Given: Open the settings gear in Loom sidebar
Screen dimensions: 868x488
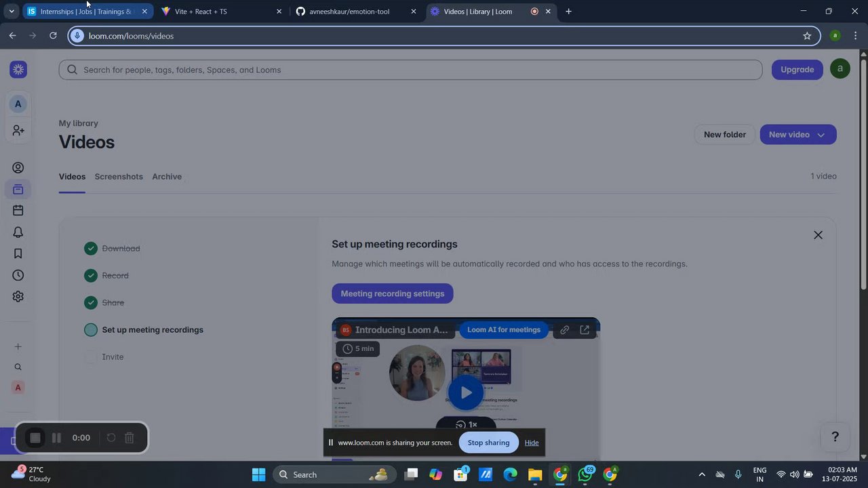Looking at the screenshot, I should click(x=18, y=297).
